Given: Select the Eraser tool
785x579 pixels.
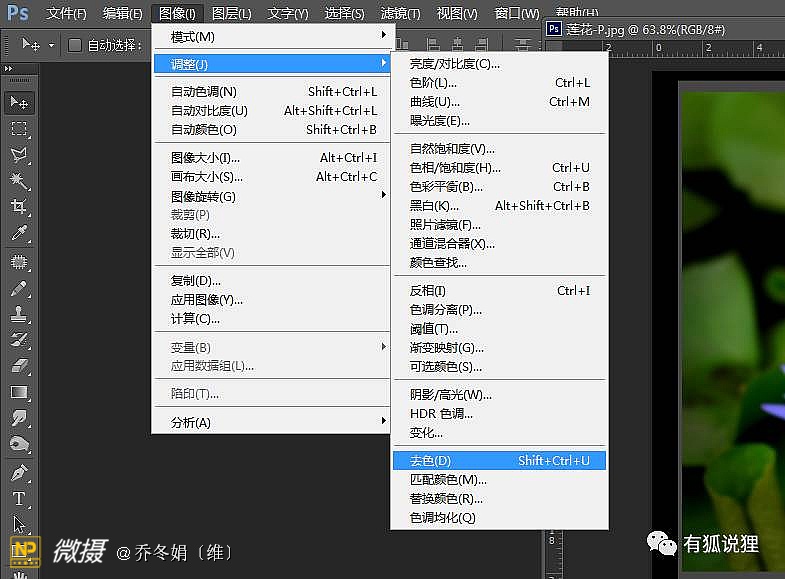Looking at the screenshot, I should pyautogui.click(x=19, y=366).
